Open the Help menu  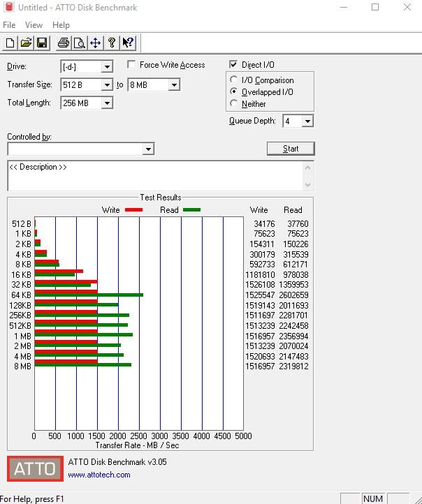61,25
